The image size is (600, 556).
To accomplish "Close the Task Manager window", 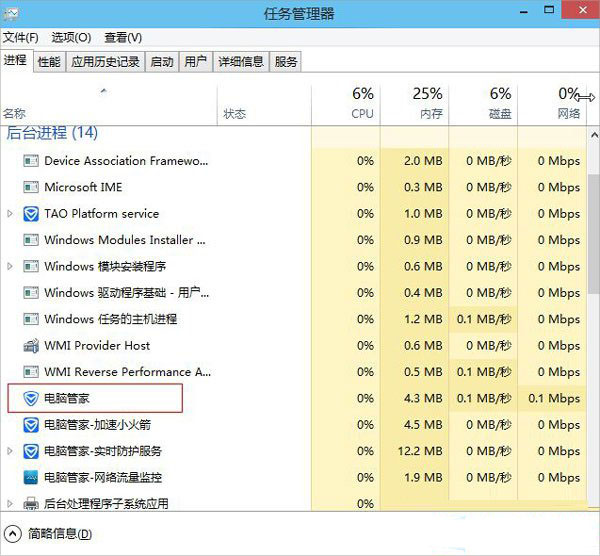I will [x=582, y=10].
